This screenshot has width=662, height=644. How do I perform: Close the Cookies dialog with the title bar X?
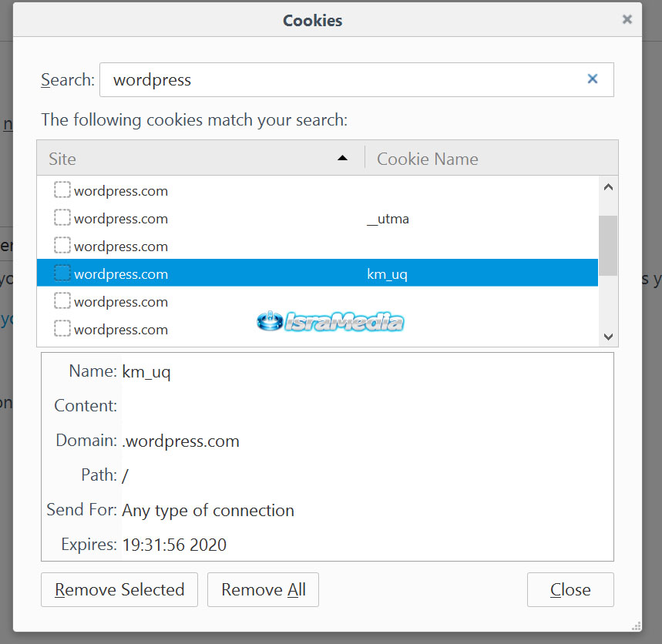[x=627, y=20]
